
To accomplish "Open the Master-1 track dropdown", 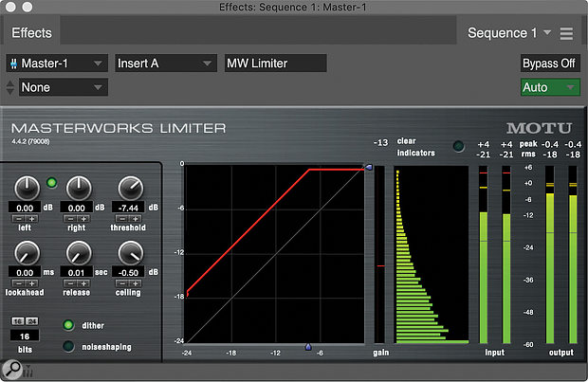I will [57, 64].
